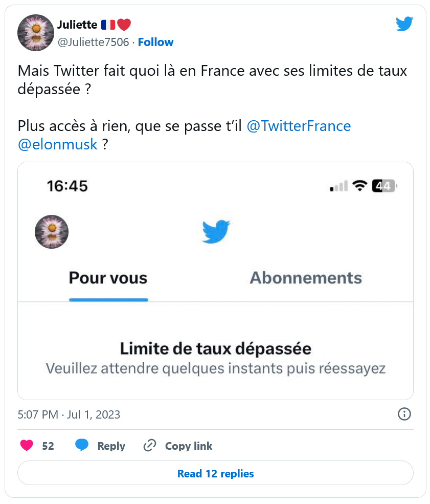This screenshot has width=430, height=504.
Task: Click Juliette's profile avatar in tweet header
Action: click(x=36, y=33)
